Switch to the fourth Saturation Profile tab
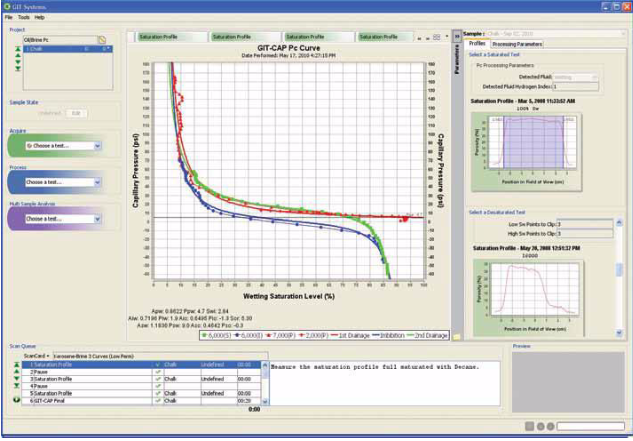This screenshot has height=441, width=633. tap(386, 37)
